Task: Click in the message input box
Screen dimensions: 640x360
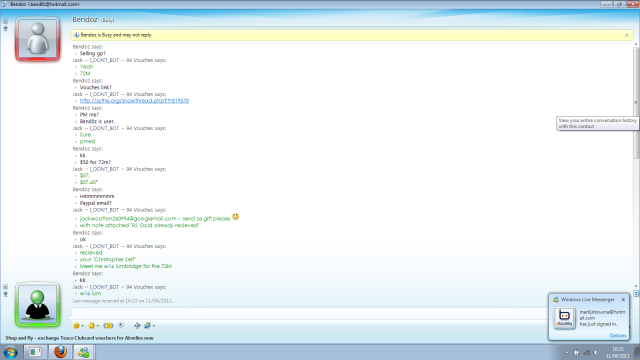Action: (310, 313)
